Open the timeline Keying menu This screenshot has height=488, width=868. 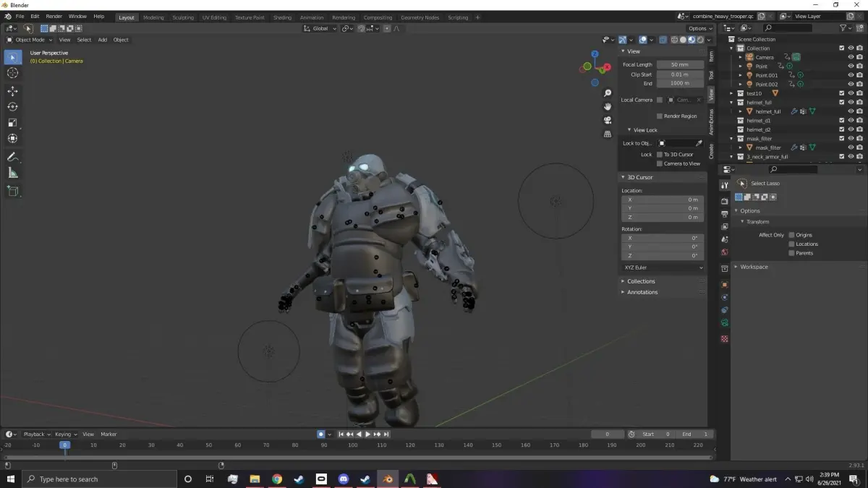point(65,435)
